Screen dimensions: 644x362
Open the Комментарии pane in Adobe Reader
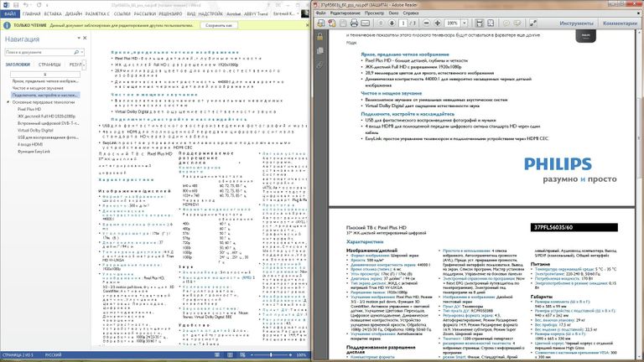621,23
